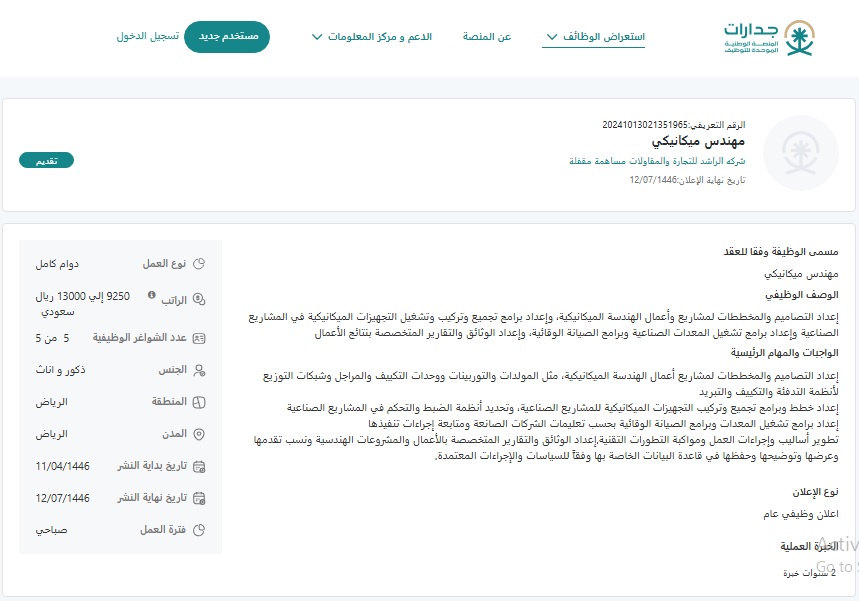Open the الدعم و مركز المعلومات menu
This screenshot has width=859, height=601.
click(x=380, y=37)
